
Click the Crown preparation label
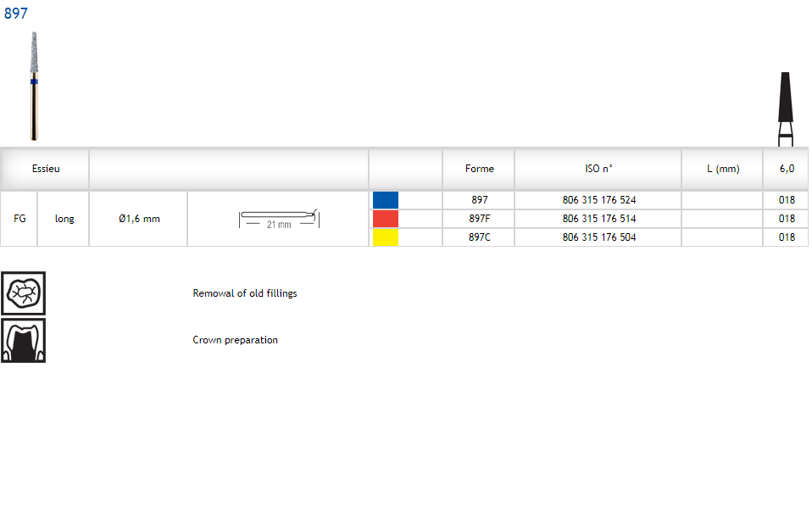[x=236, y=340]
